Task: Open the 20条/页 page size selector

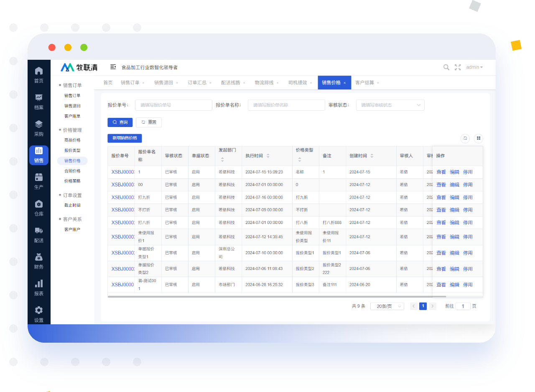Action: click(x=387, y=306)
